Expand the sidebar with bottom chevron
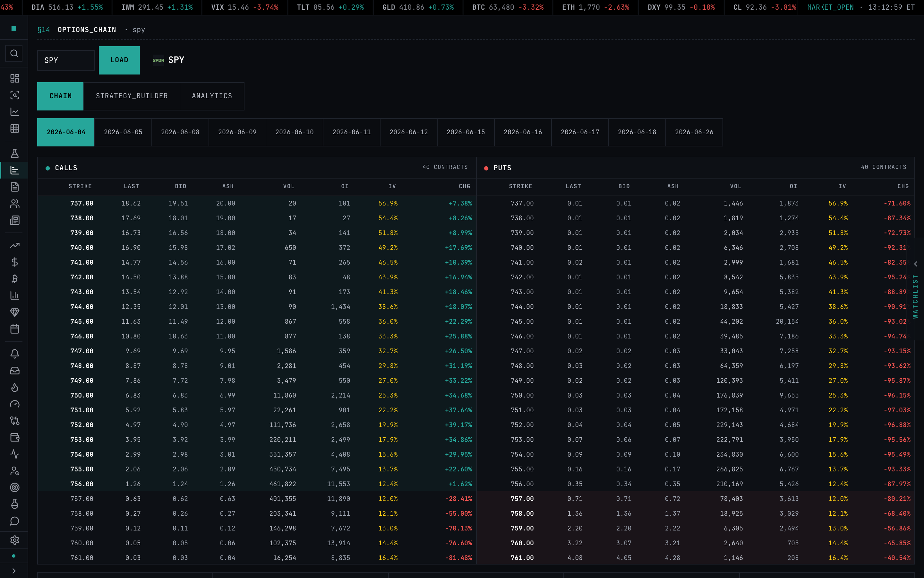 14,571
